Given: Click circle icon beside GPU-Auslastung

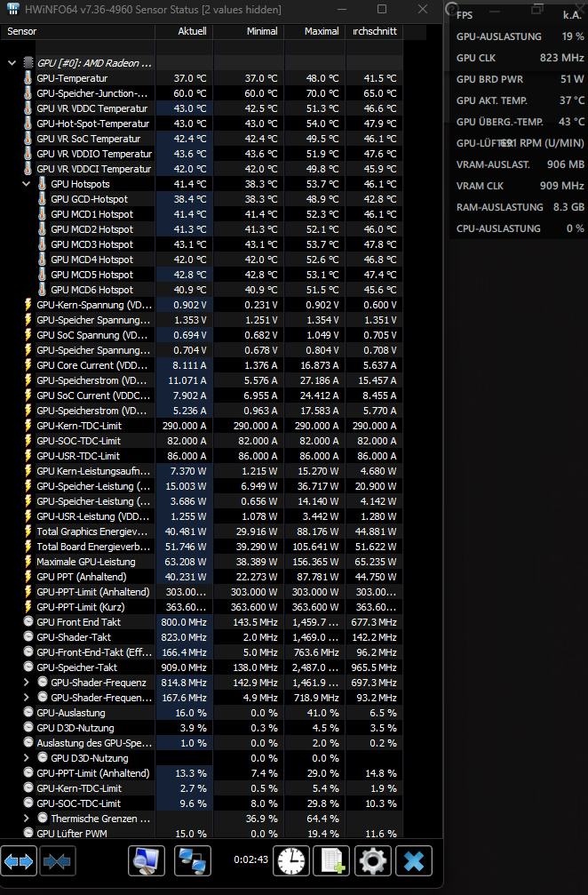Looking at the screenshot, I should [28, 712].
